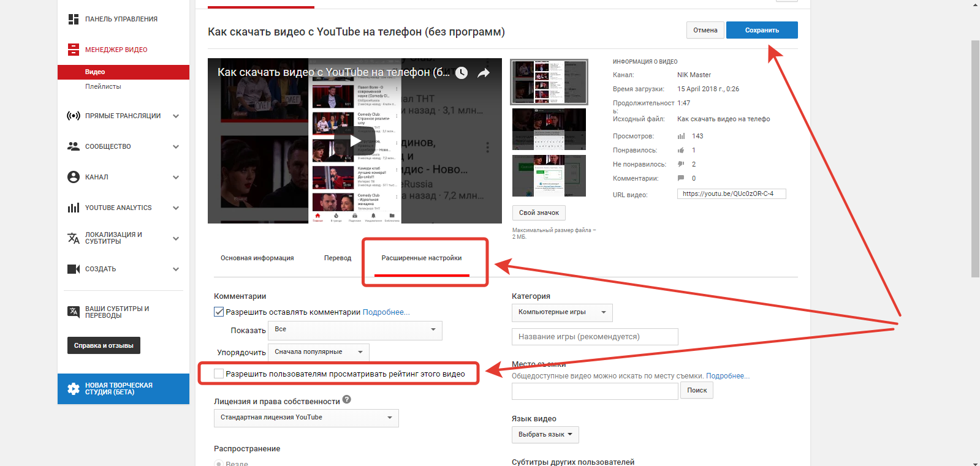Image resolution: width=980 pixels, height=466 pixels.
Task: Click the share arrow icon on video
Action: [484, 73]
